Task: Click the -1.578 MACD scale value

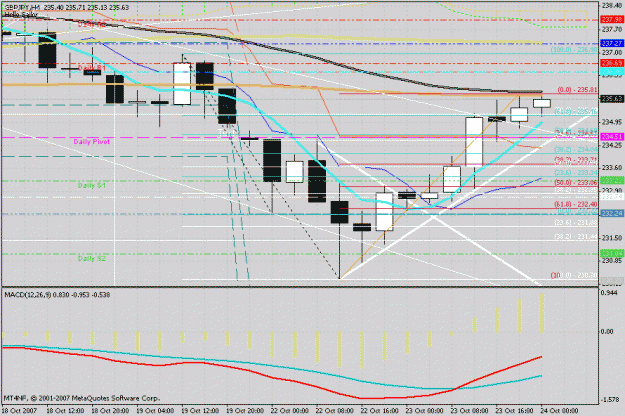Action: pyautogui.click(x=610, y=399)
